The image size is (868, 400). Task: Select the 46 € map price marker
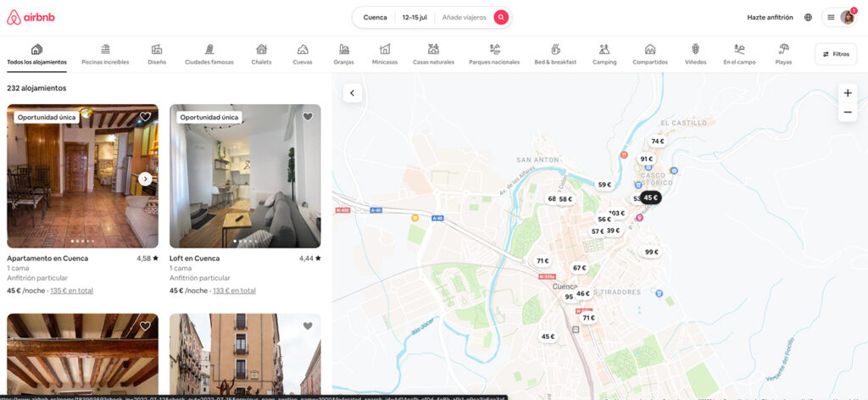583,293
